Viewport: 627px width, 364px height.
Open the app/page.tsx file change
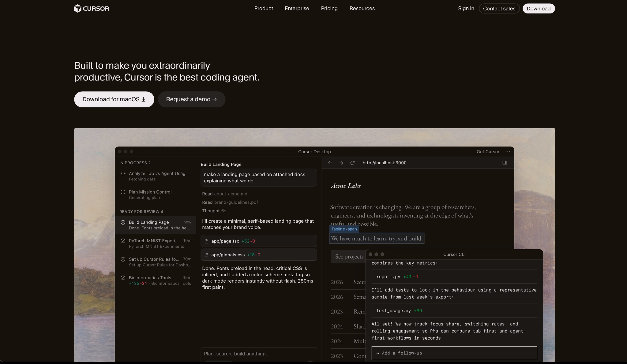point(259,241)
